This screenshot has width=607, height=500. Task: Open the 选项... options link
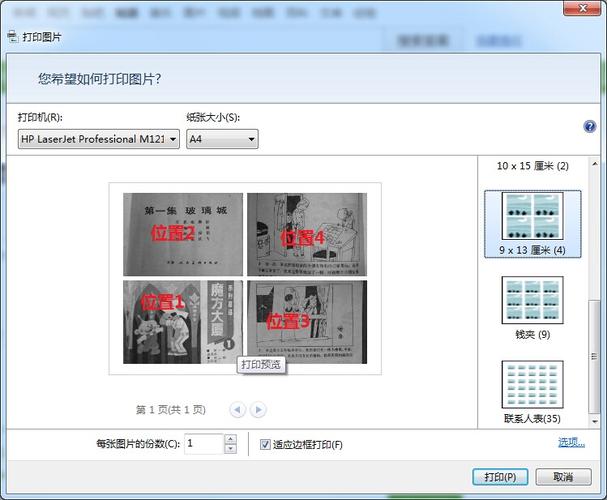click(x=571, y=442)
